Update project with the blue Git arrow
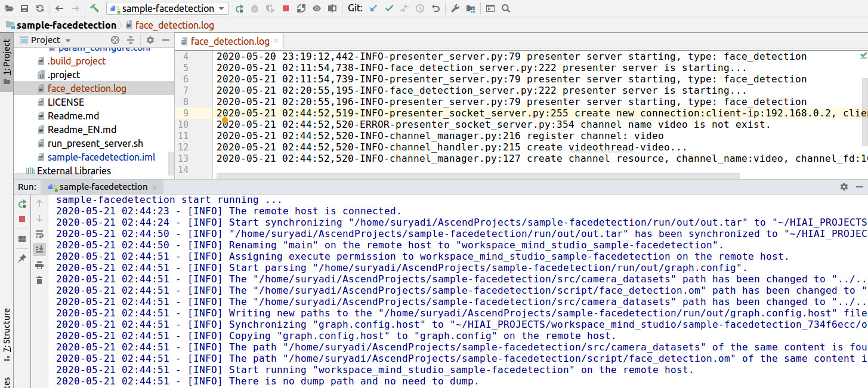The image size is (868, 388). [373, 8]
